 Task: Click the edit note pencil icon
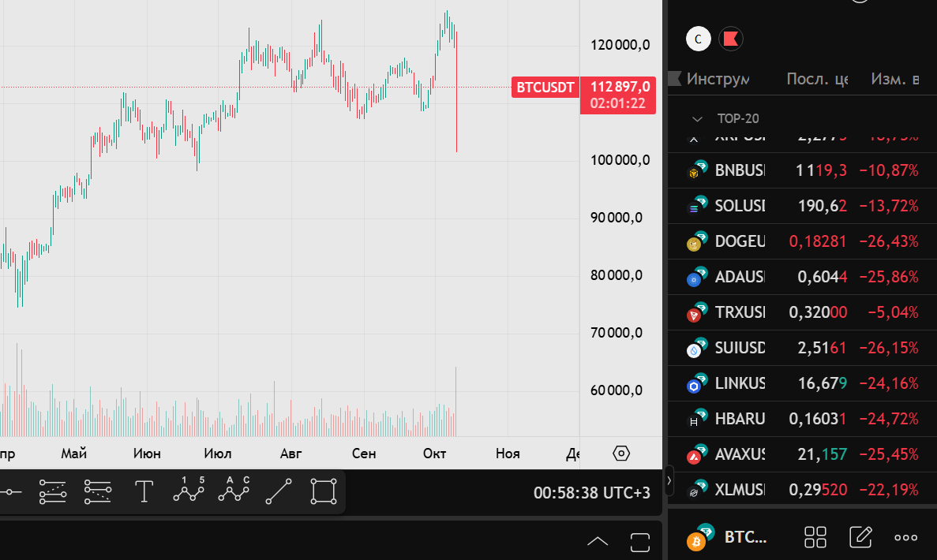pos(860,537)
